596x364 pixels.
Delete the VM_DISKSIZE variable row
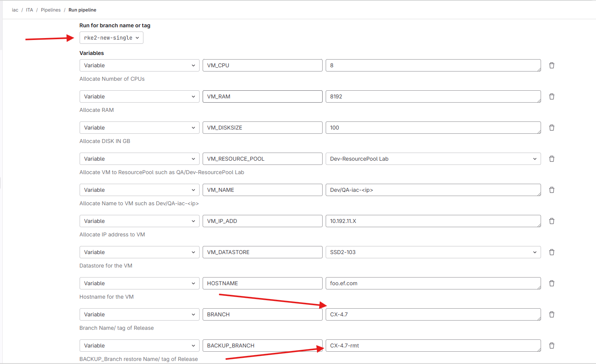[x=551, y=128]
